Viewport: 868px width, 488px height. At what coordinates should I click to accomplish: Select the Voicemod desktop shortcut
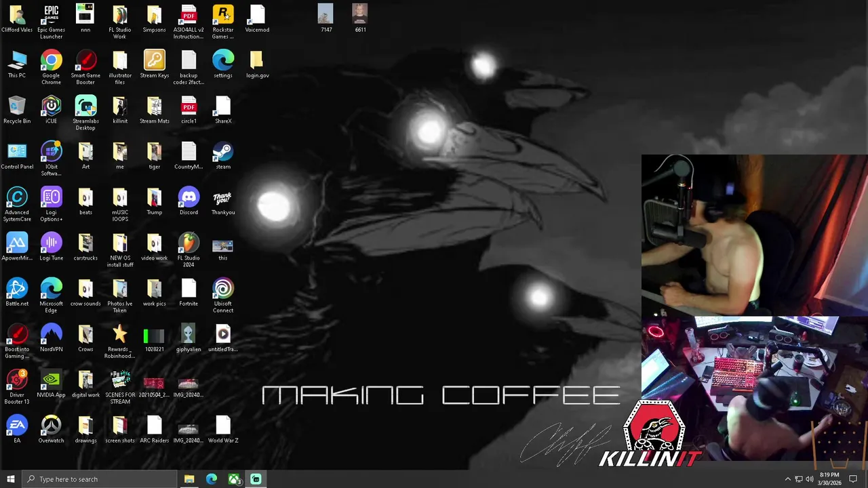coord(257,15)
